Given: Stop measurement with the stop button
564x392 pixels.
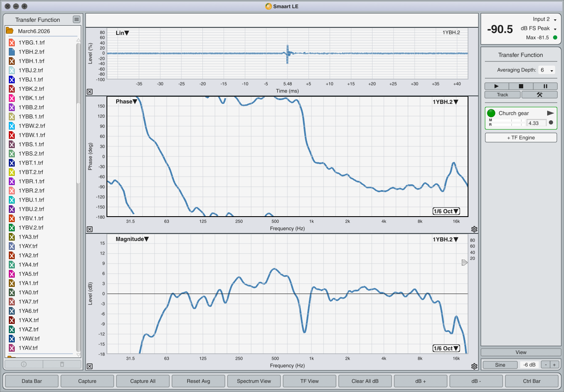Looking at the screenshot, I should tap(521, 86).
